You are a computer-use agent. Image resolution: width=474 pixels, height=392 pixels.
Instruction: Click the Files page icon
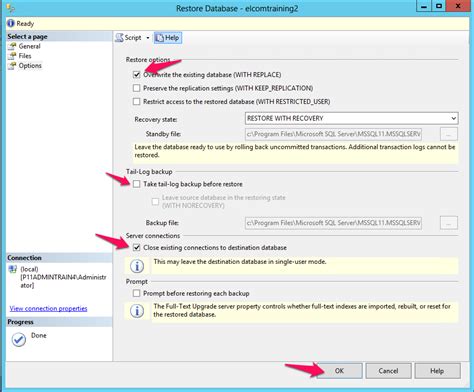tap(12, 56)
